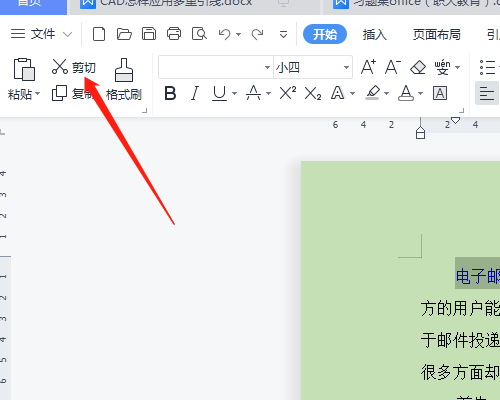The width and height of the screenshot is (500, 400).
Task: Open the clipboard group dialog launcher
Action: [x=145, y=110]
